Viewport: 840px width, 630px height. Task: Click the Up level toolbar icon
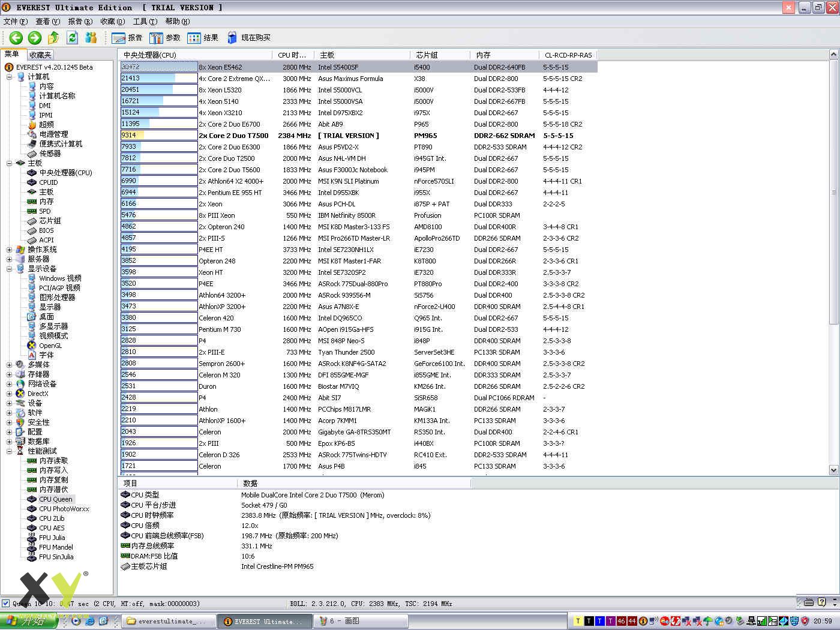tap(53, 38)
